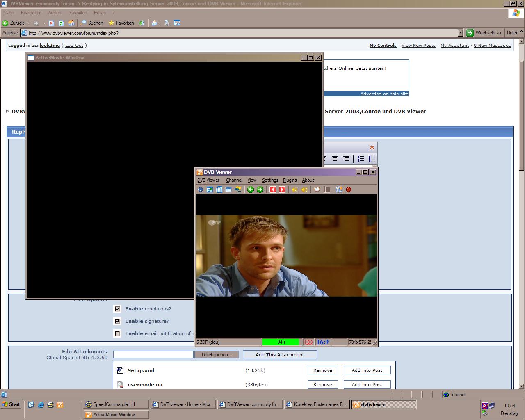Open the Suchen search tool in IE
The width and height of the screenshot is (525, 420).
[92, 23]
